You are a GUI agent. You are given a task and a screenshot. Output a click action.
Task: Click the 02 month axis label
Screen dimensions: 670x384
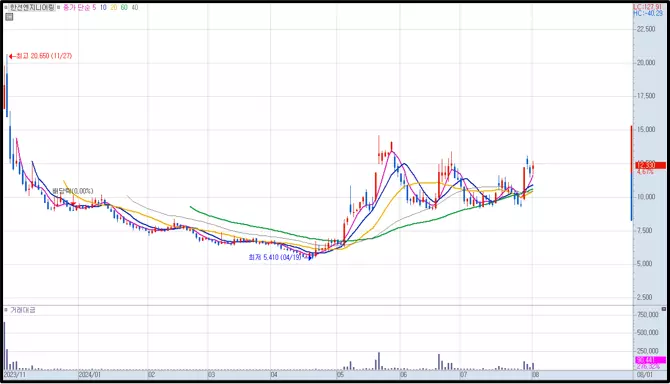tap(151, 375)
